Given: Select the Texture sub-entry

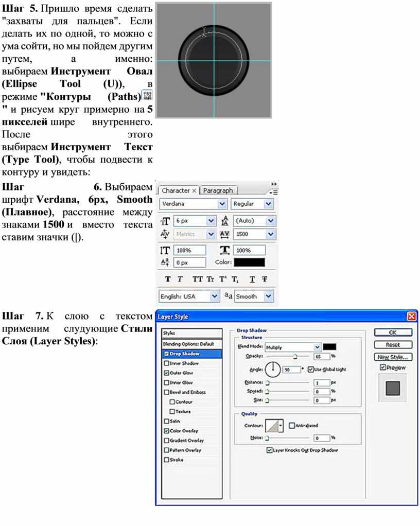Looking at the screenshot, I should click(x=183, y=411).
